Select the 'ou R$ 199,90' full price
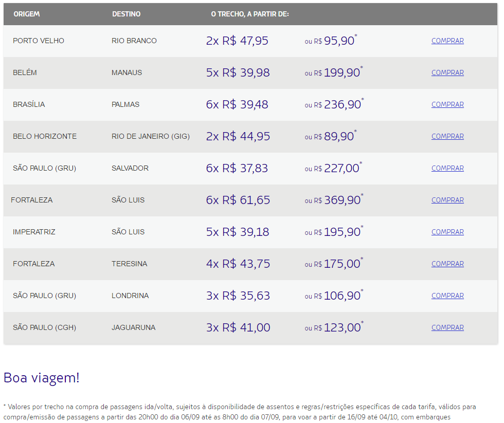Viewport: 504px width, 423px height. [334, 72]
